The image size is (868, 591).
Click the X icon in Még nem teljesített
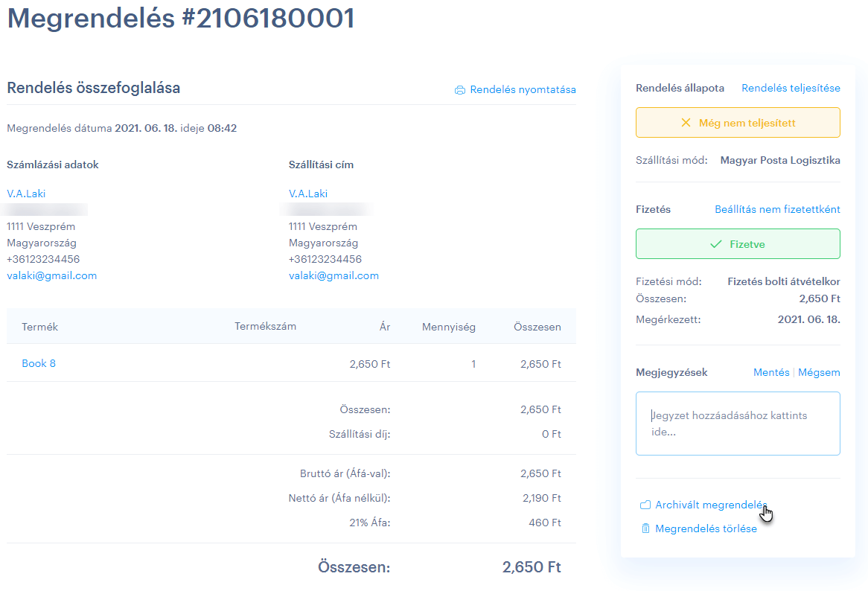(686, 123)
